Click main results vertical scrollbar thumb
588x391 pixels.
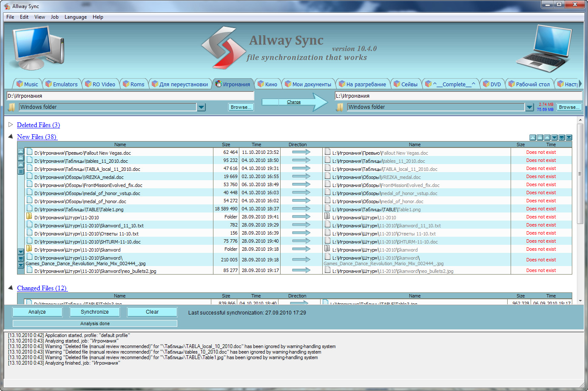(x=580, y=173)
